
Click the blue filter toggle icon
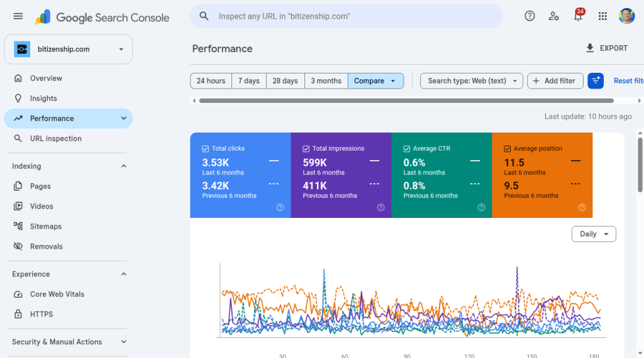pos(596,81)
